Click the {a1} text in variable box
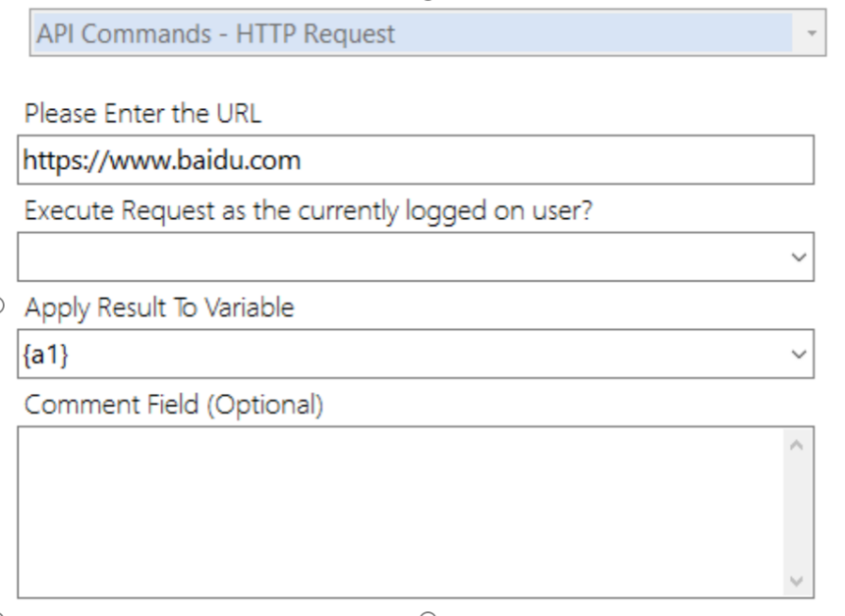845x616 pixels. [x=46, y=355]
